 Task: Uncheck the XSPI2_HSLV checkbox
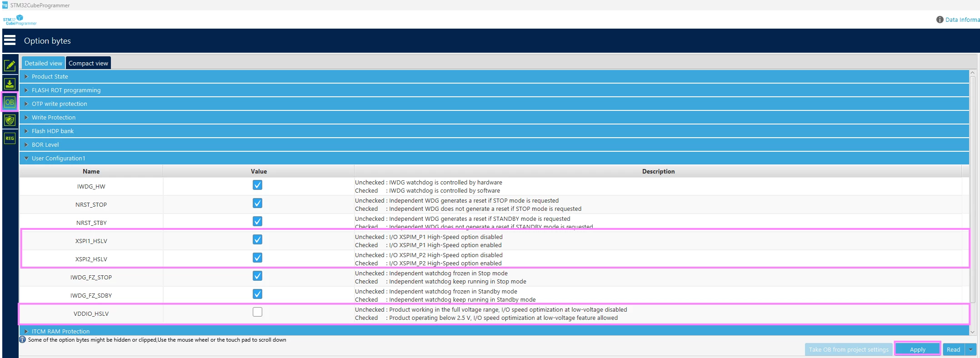257,258
